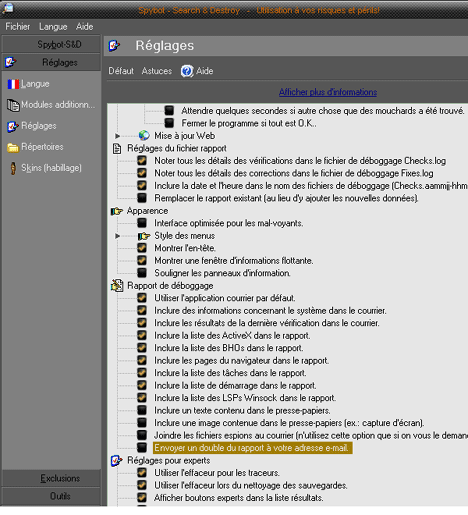Open the Fichier menu
Viewport: 468px width, 515px height.
(18, 27)
